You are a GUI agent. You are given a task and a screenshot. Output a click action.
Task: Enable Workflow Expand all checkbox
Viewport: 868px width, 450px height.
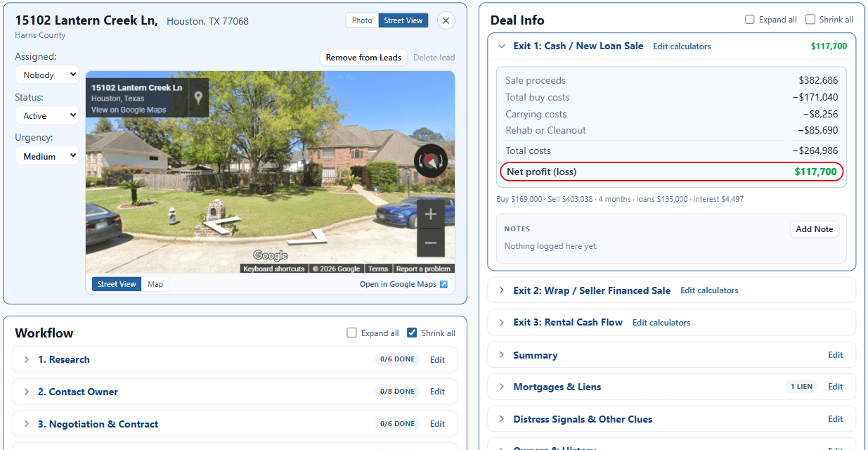(x=351, y=333)
